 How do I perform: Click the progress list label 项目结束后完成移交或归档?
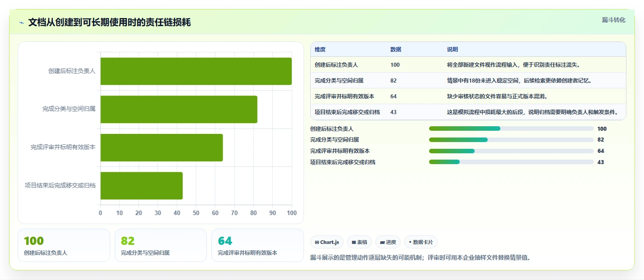click(343, 162)
